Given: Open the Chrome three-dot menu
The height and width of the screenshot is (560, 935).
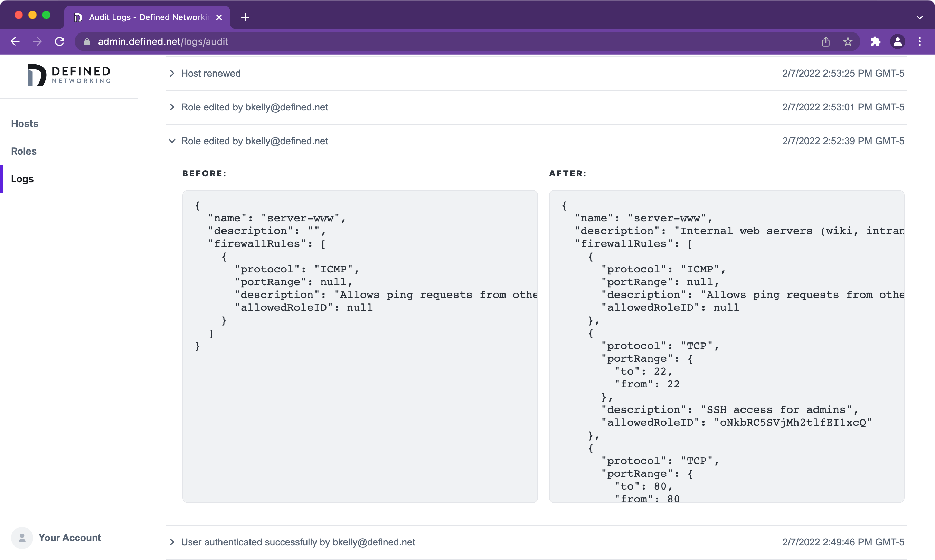Looking at the screenshot, I should 920,41.
